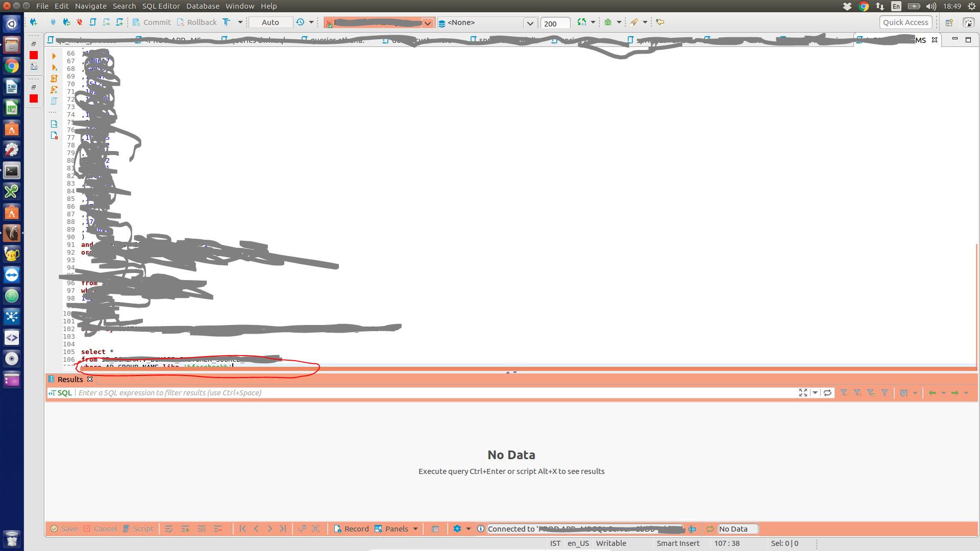Open the Navigate menu

(x=91, y=6)
